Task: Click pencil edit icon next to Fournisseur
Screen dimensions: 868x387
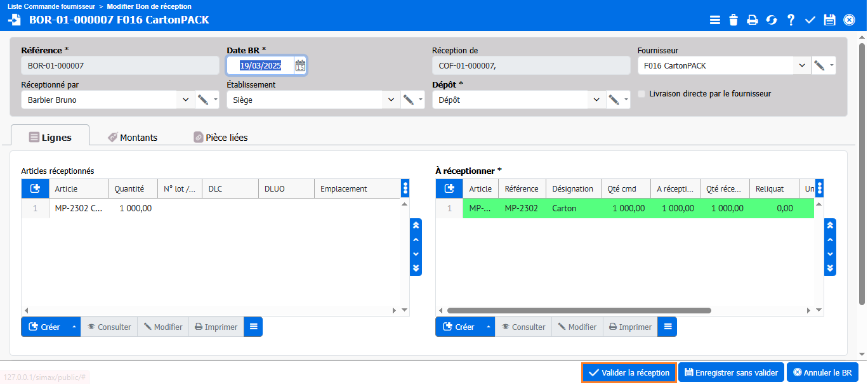Action: pyautogui.click(x=819, y=65)
